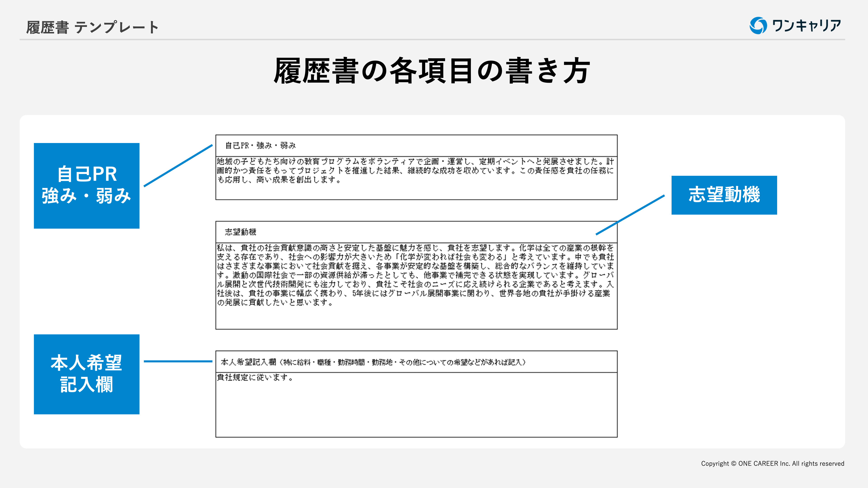The width and height of the screenshot is (868, 488).
Task: Click the blue connector line to 本人希望記入欄
Action: (x=178, y=361)
